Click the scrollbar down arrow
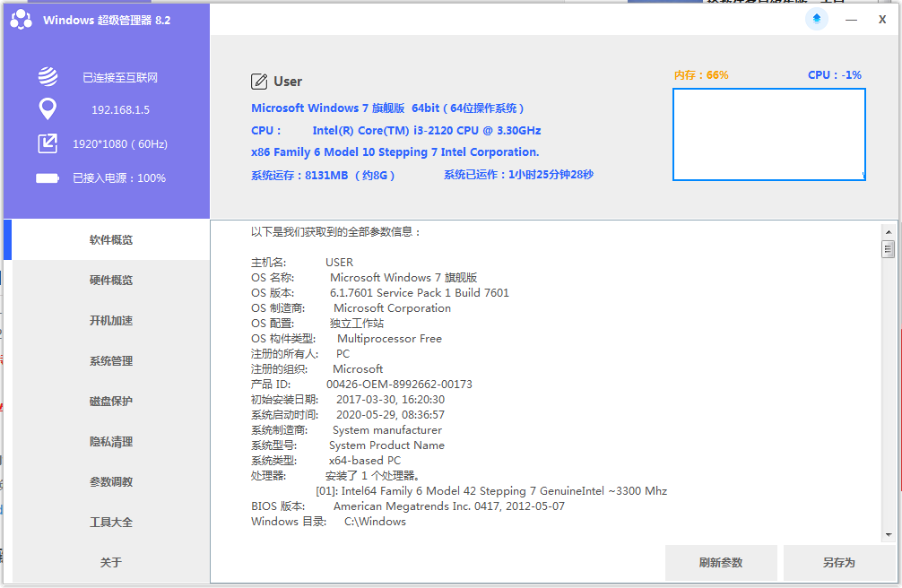902x588 pixels. tap(889, 534)
